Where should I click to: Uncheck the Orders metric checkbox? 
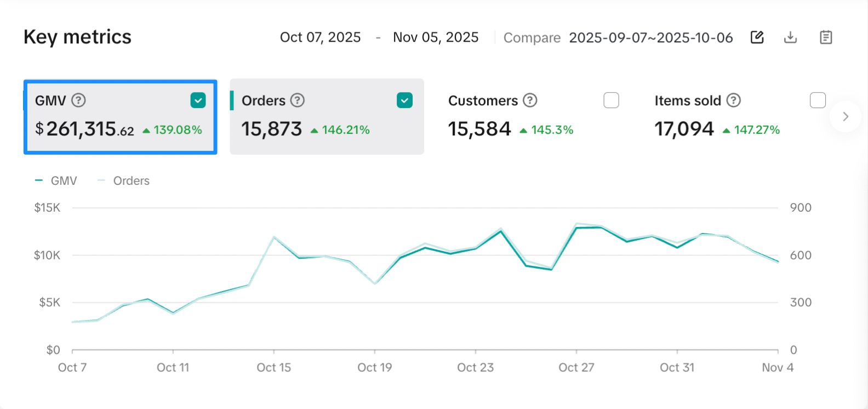tap(404, 100)
